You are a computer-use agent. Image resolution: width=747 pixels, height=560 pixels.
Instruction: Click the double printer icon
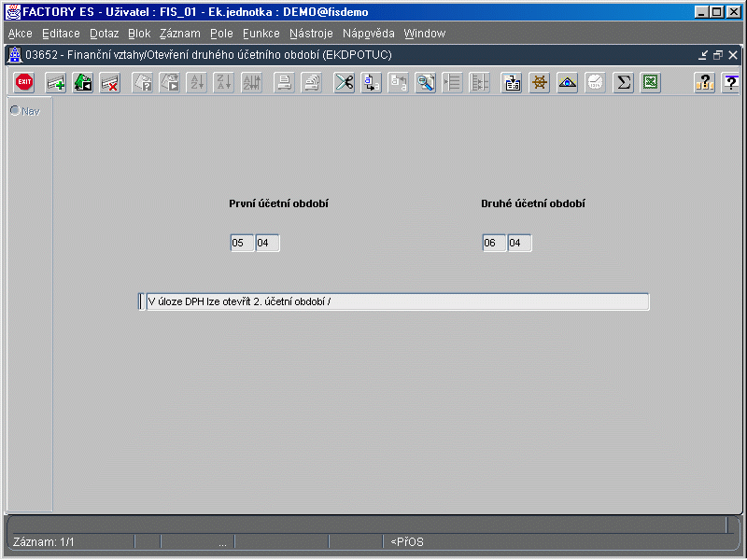click(x=312, y=82)
